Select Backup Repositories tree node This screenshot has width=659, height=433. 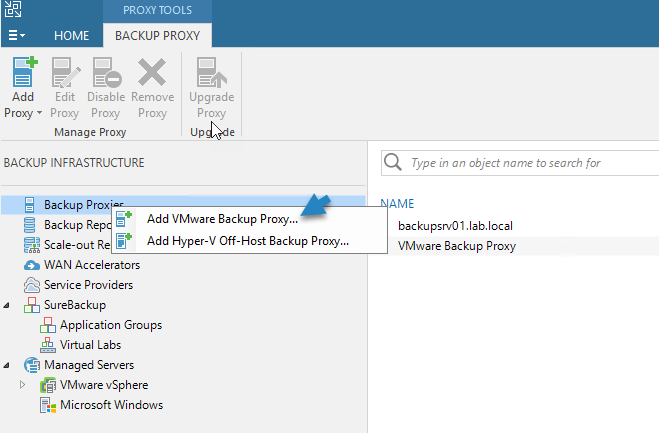[x=78, y=225]
